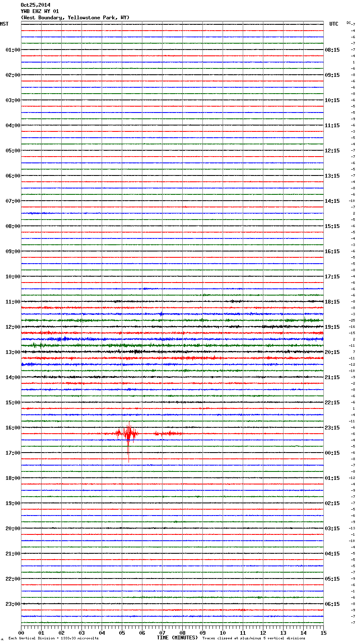Select the 19:00 MST time label
357x644 pixels.
[13, 503]
